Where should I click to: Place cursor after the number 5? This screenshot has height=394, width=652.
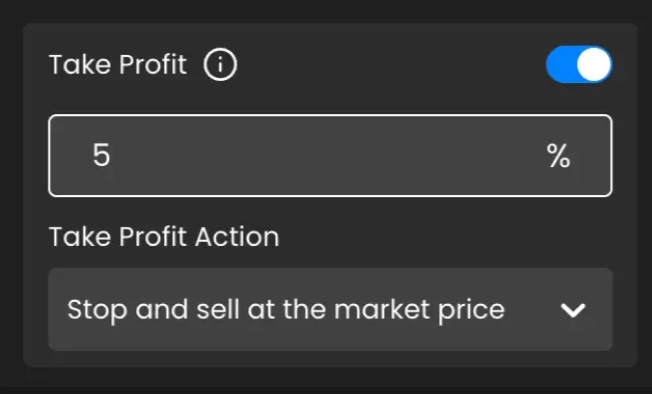pos(113,155)
